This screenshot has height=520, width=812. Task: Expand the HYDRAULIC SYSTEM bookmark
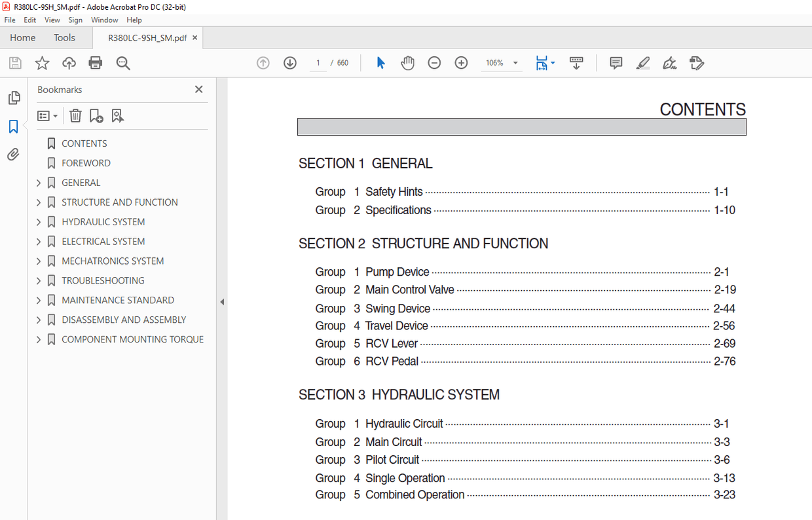point(38,221)
